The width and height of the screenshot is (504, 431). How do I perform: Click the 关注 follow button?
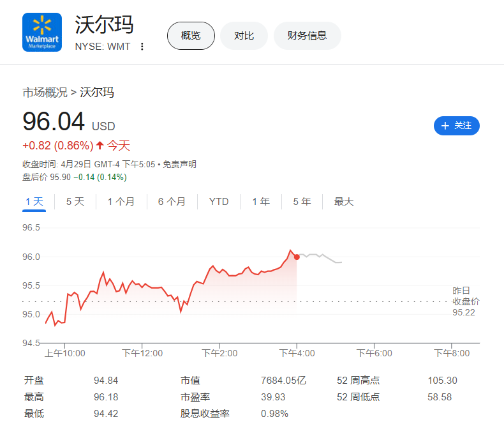[456, 126]
